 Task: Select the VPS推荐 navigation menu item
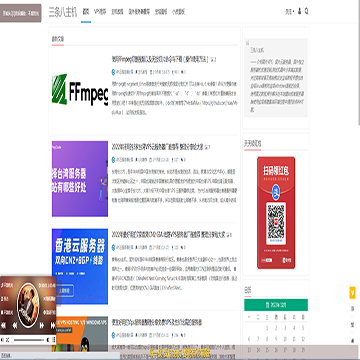(x=100, y=12)
